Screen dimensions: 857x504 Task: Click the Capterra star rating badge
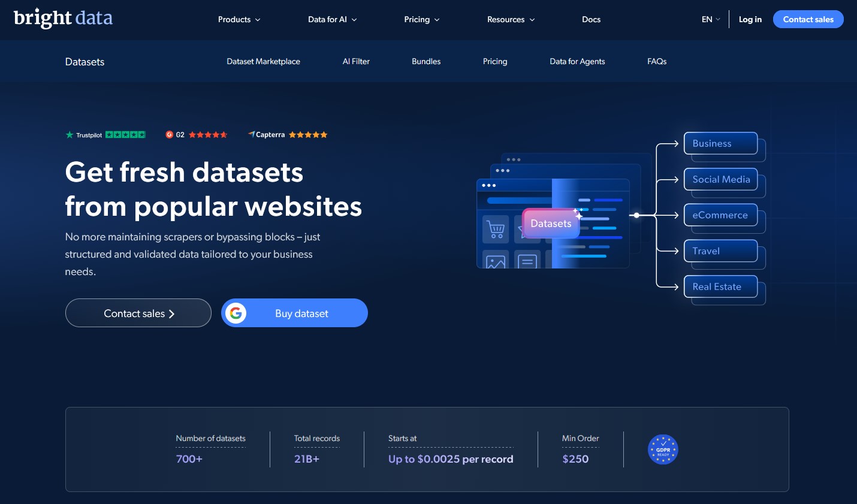point(288,135)
